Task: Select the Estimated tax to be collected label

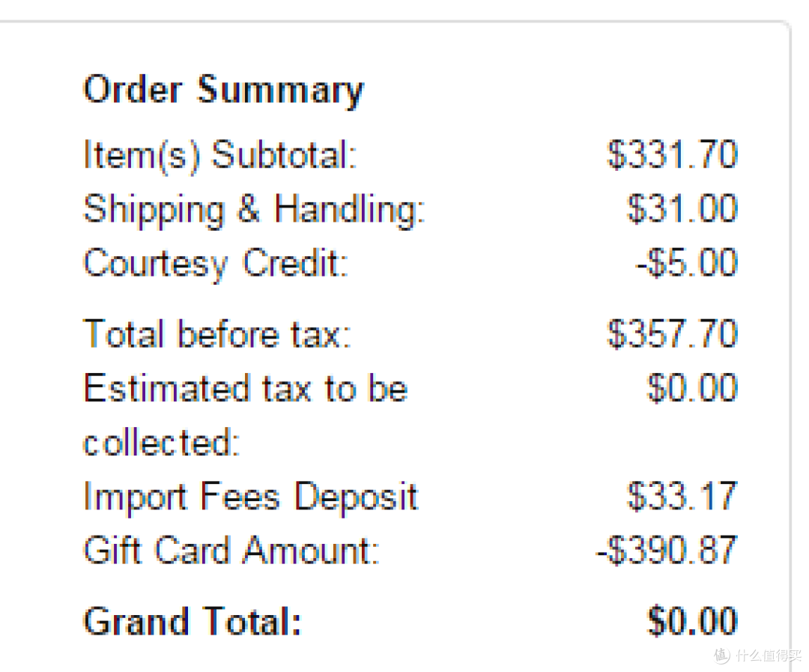Action: click(x=246, y=415)
